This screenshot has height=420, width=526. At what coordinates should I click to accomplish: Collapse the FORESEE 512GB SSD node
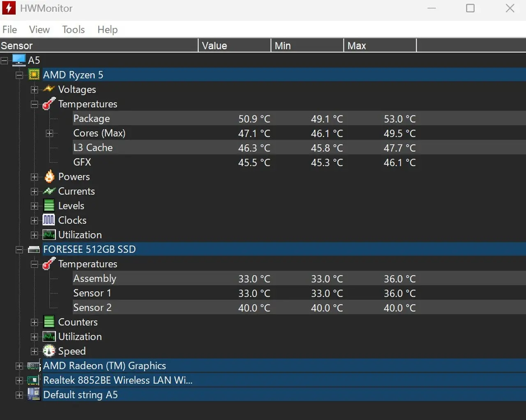point(19,250)
